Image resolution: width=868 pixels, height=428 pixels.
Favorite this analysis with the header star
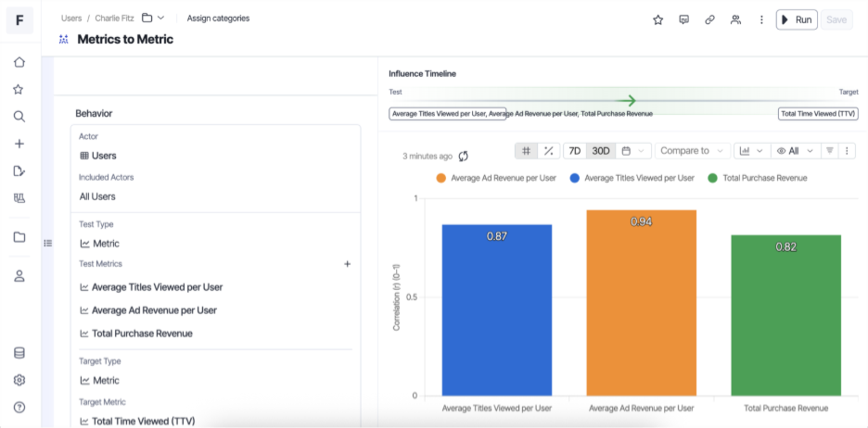(x=657, y=19)
